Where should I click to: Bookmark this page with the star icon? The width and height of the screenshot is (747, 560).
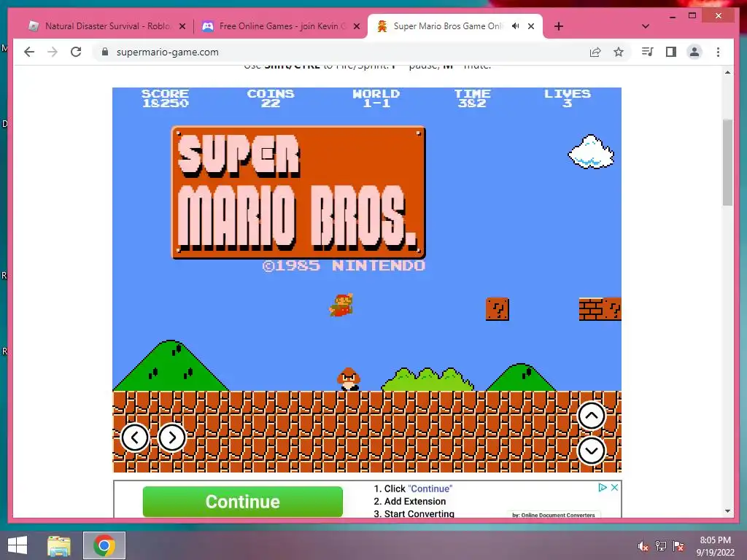point(619,52)
